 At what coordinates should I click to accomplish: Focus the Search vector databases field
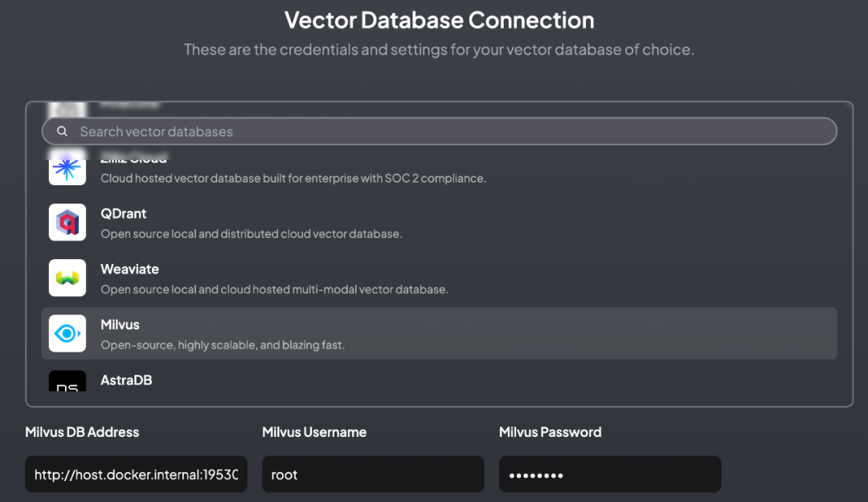tap(450, 131)
